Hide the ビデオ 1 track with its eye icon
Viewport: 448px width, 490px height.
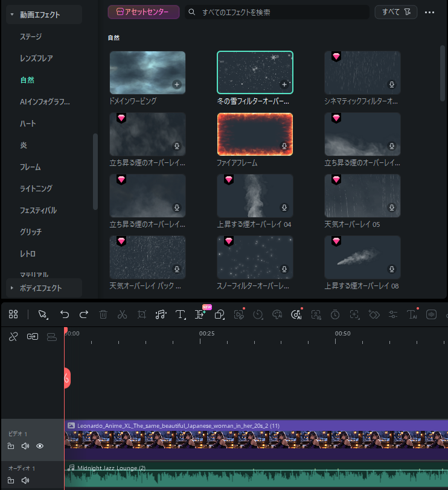click(x=40, y=446)
